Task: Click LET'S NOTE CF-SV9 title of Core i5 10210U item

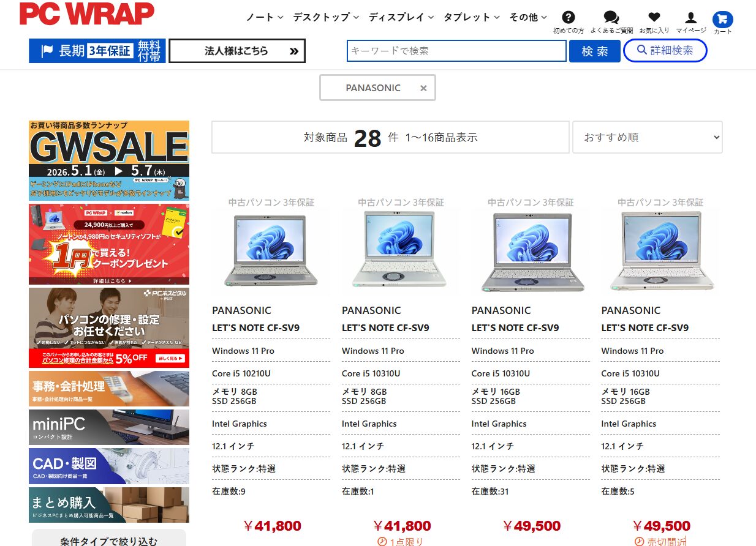Action: [x=255, y=327]
